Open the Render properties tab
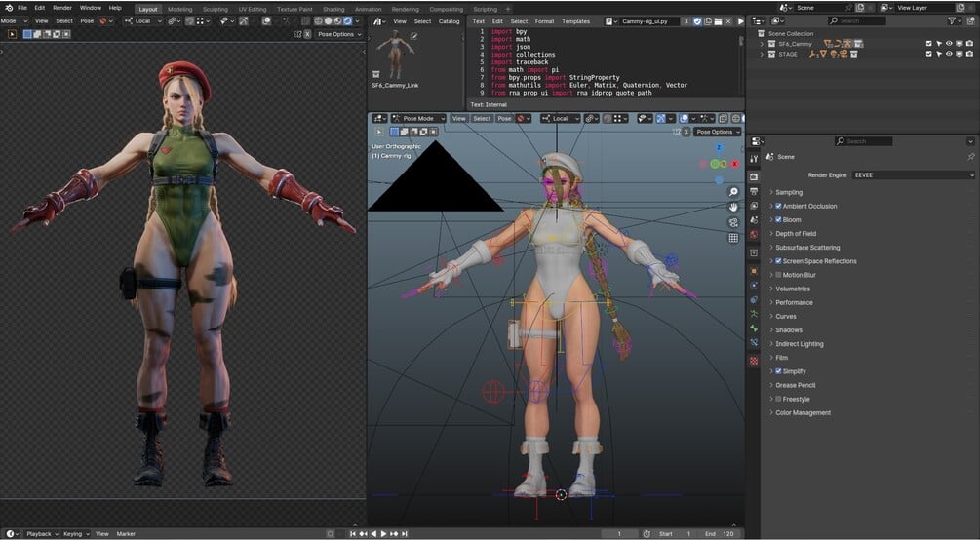 (x=754, y=176)
